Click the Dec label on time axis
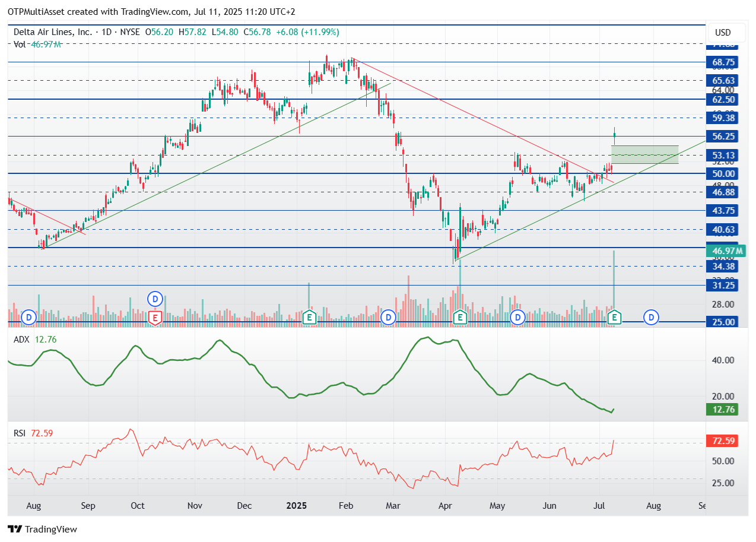 click(244, 506)
